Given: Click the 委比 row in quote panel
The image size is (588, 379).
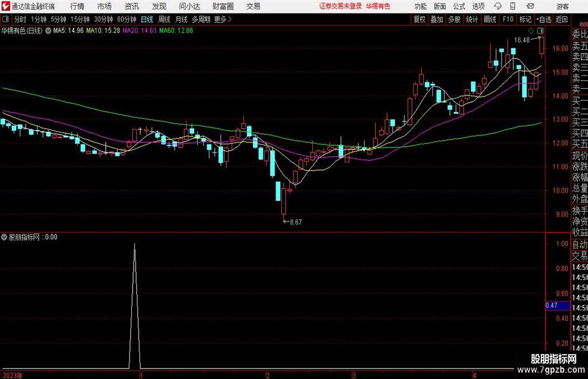Looking at the screenshot, I should pos(580,34).
